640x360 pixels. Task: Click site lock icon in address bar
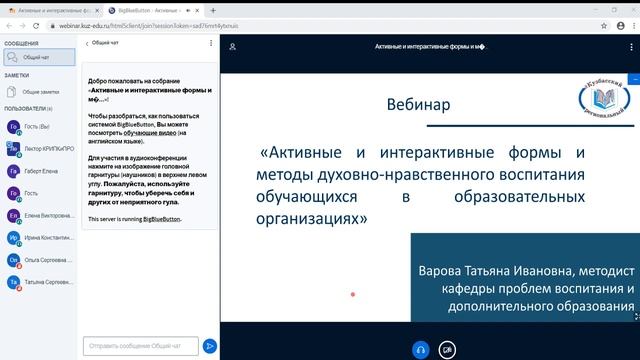click(x=52, y=26)
